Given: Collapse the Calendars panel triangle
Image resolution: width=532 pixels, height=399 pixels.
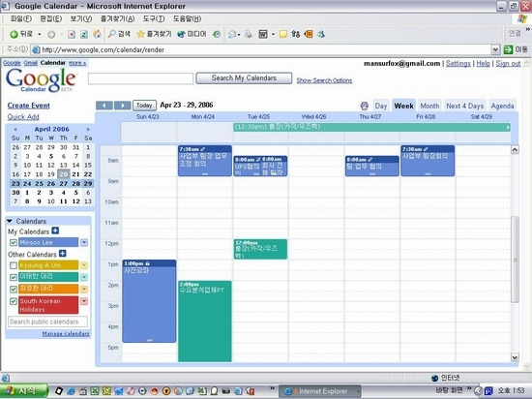Looking at the screenshot, I should click(10, 221).
